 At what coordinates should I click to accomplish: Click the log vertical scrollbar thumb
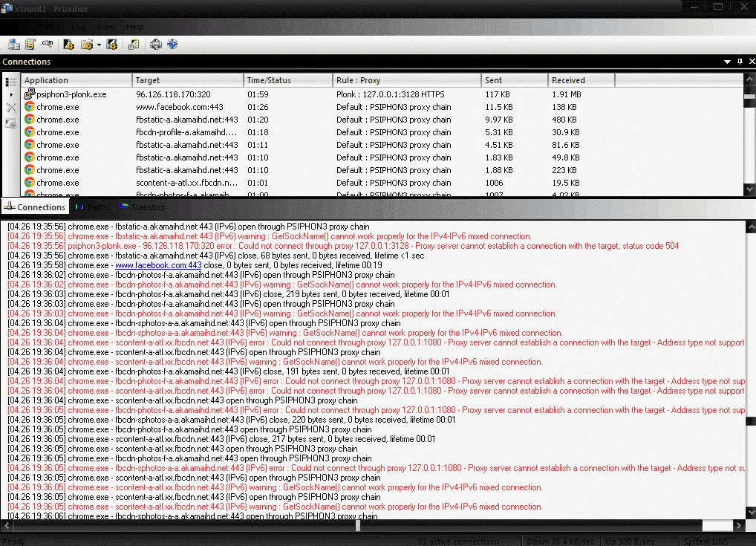tap(751, 421)
